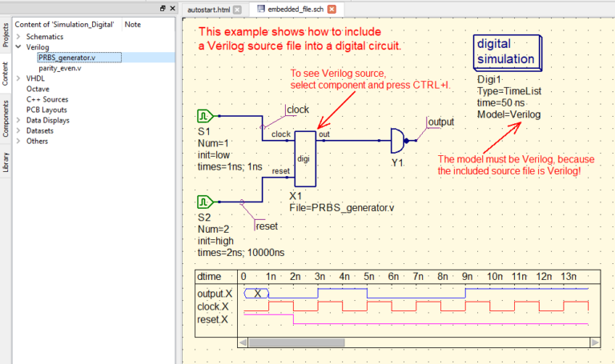The height and width of the screenshot is (364, 615).
Task: Collapse the Verilog tree node
Action: (x=18, y=47)
